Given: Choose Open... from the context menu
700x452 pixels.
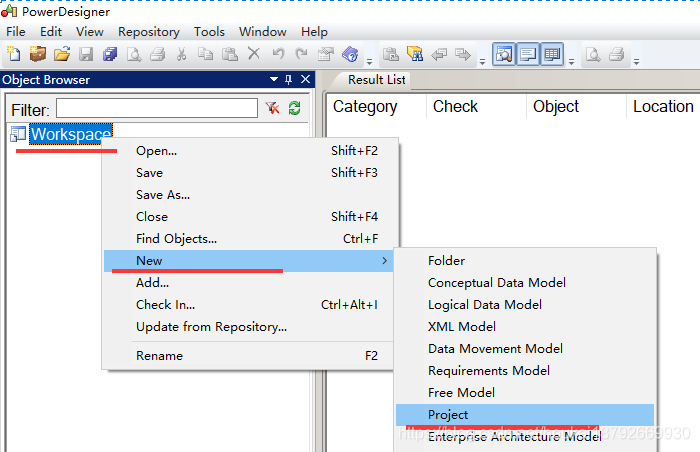Looking at the screenshot, I should pyautogui.click(x=249, y=151).
